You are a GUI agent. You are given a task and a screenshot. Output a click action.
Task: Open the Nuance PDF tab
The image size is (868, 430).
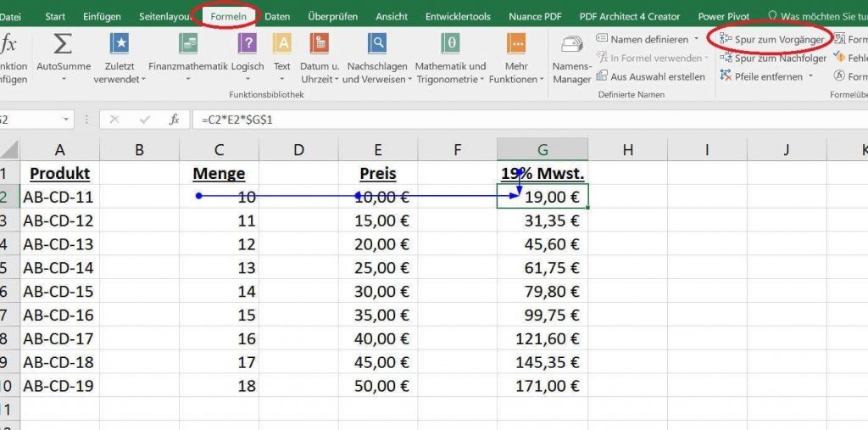535,17
